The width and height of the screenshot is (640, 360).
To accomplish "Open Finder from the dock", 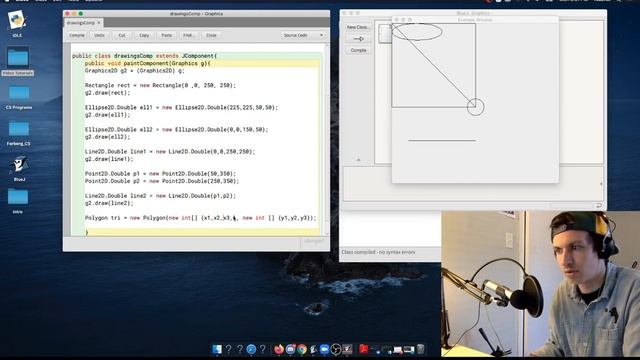I will [217, 349].
